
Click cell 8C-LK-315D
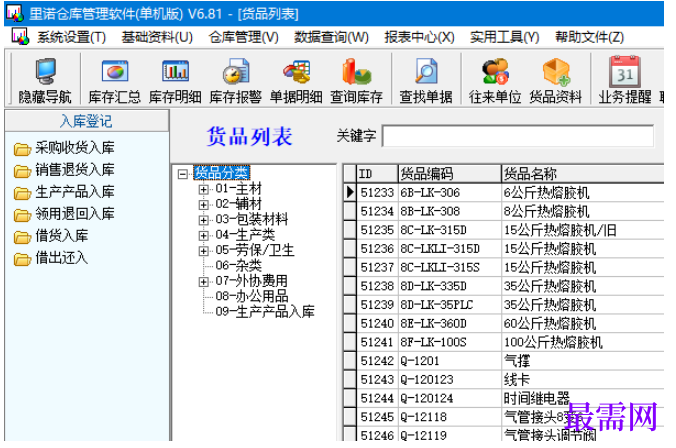point(449,230)
